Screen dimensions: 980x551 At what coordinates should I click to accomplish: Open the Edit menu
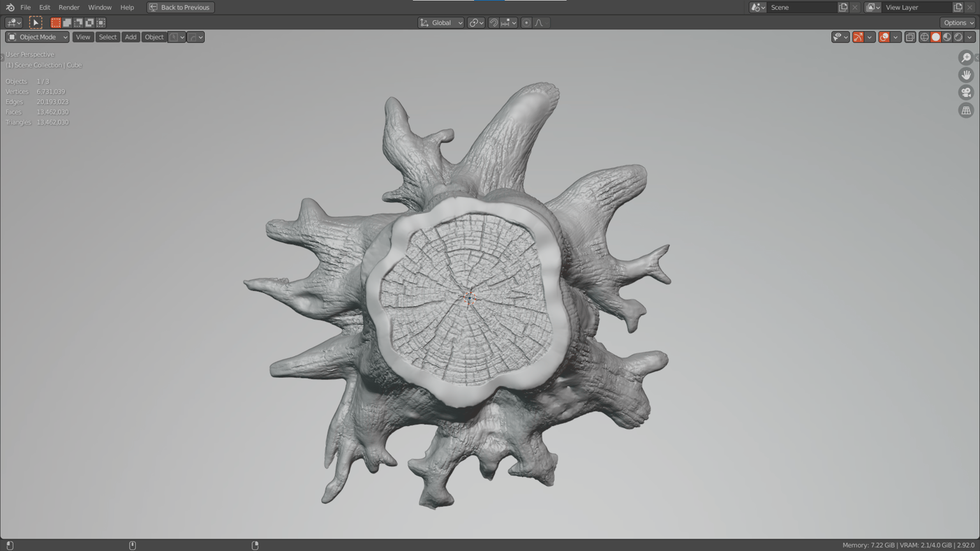tap(45, 7)
